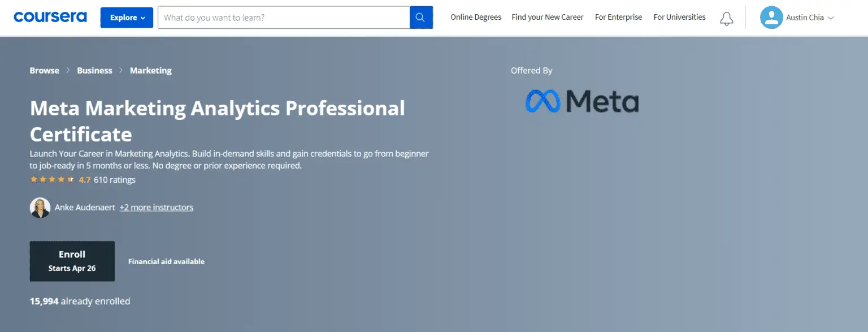Click the 4.7 ratings display
868x332 pixels.
84,179
